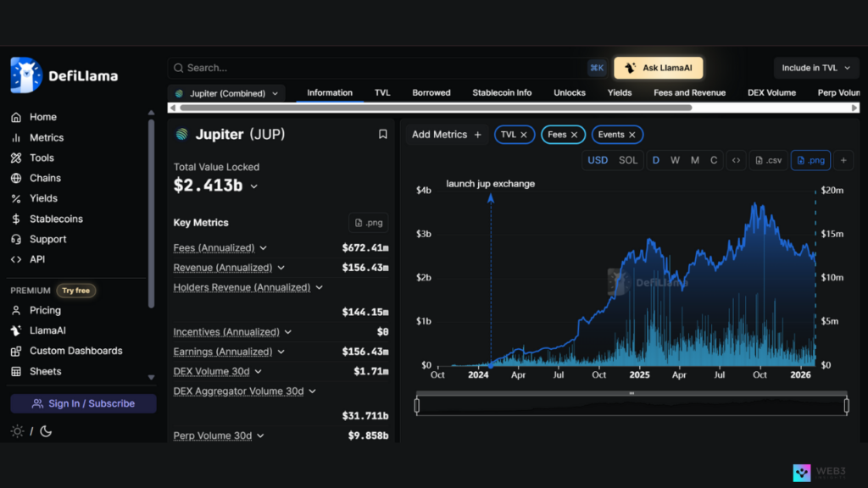Viewport: 868px width, 488px height.
Task: Download the chart as .csv file
Action: 768,160
